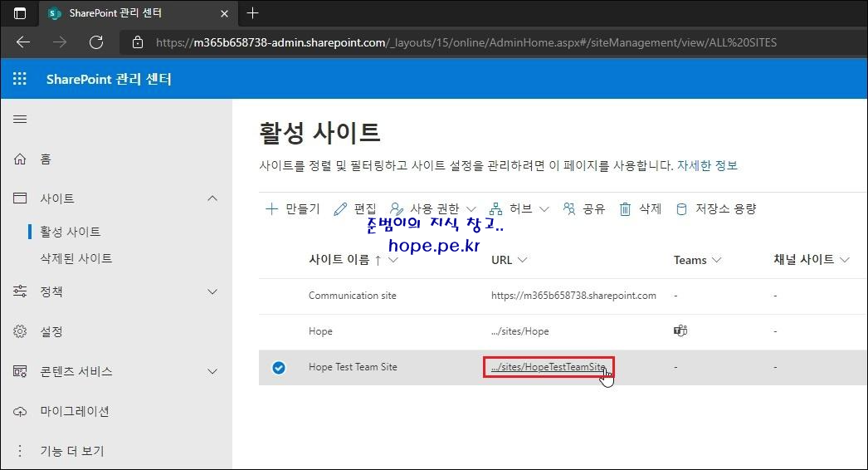This screenshot has width=868, height=470.
Task: Click the Edit (편집) pencil toolbar button
Action: pyautogui.click(x=355, y=209)
